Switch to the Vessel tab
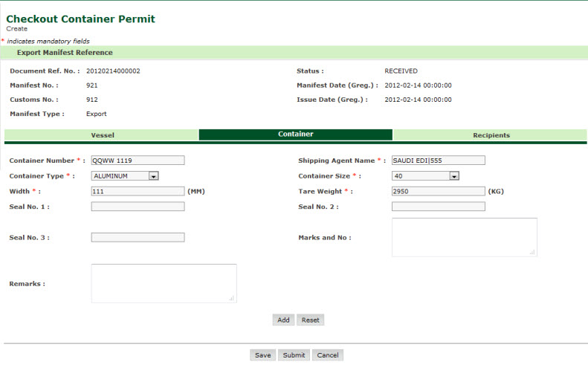588x382 pixels. (102, 135)
